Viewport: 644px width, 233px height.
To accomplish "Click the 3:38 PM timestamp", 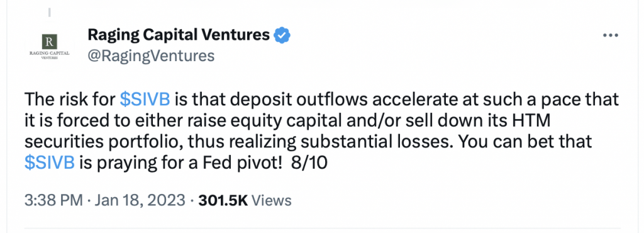I will point(53,200).
